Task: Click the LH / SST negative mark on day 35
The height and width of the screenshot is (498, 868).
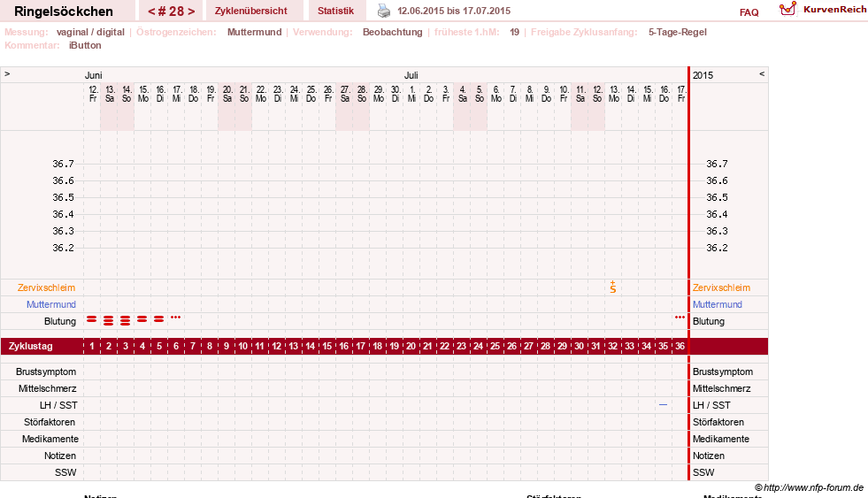Action: 664,405
